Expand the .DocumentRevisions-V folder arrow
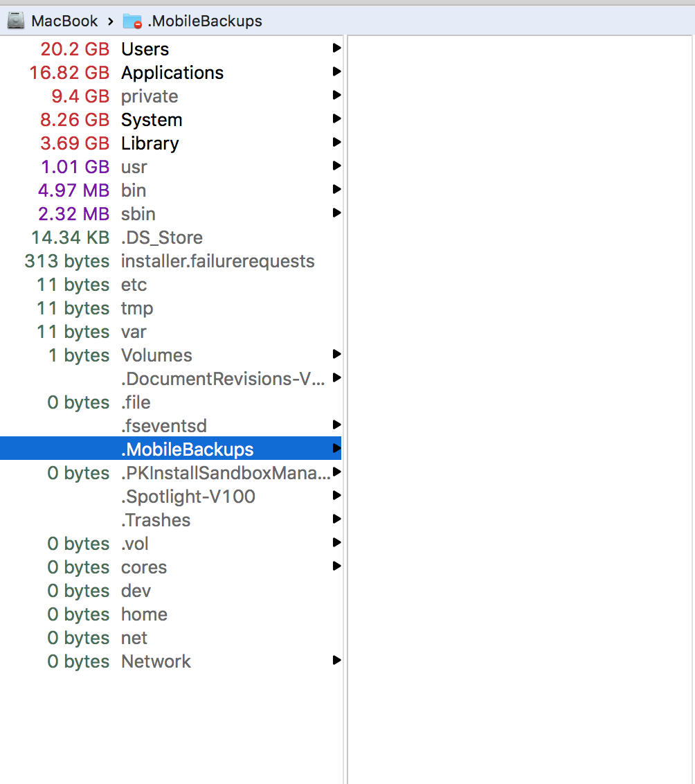 click(x=336, y=377)
